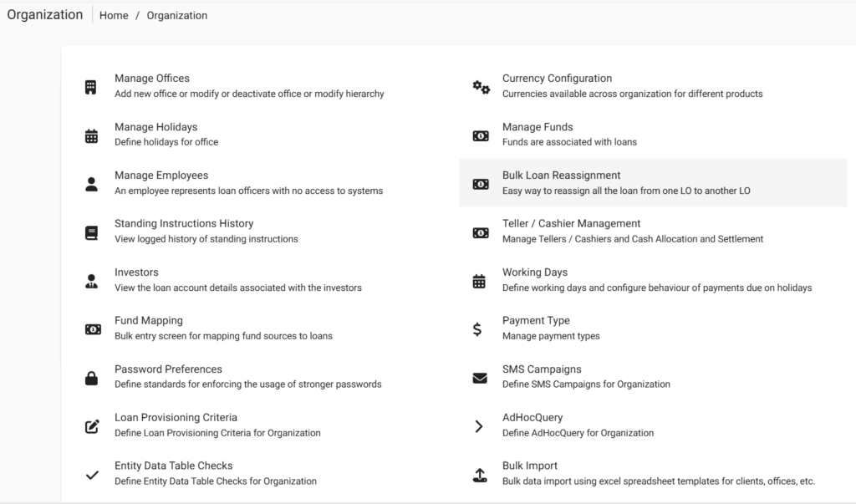Click the gears icon beside Currency Configuration
The width and height of the screenshot is (856, 504).
click(481, 87)
